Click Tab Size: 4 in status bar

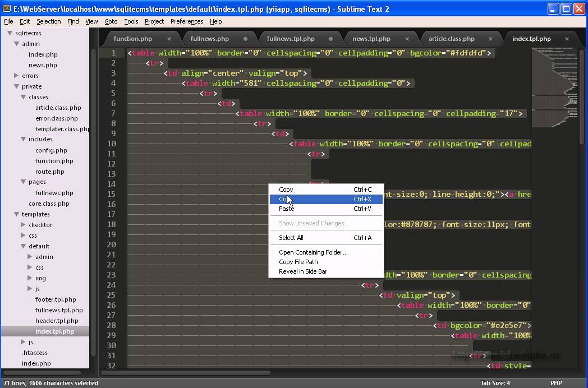(x=495, y=383)
